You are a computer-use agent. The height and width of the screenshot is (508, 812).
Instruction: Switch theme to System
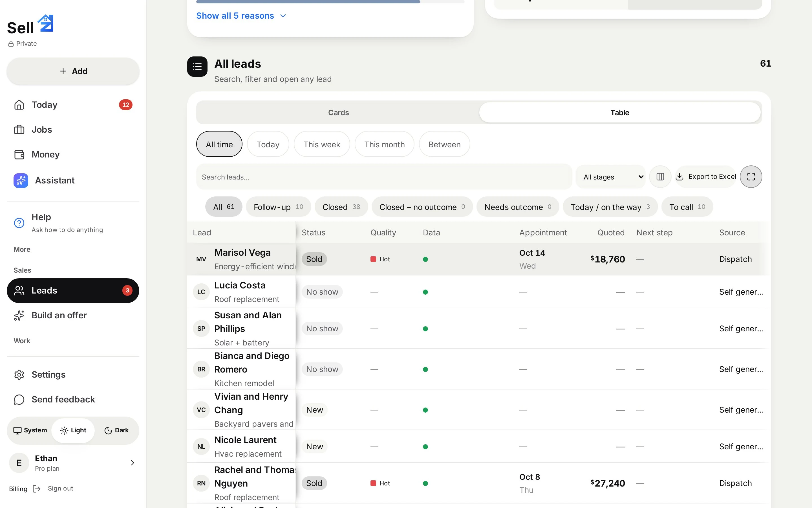30,430
